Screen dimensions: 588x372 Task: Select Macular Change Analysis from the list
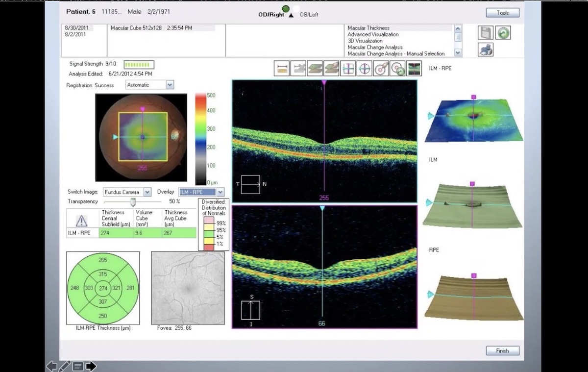(375, 47)
